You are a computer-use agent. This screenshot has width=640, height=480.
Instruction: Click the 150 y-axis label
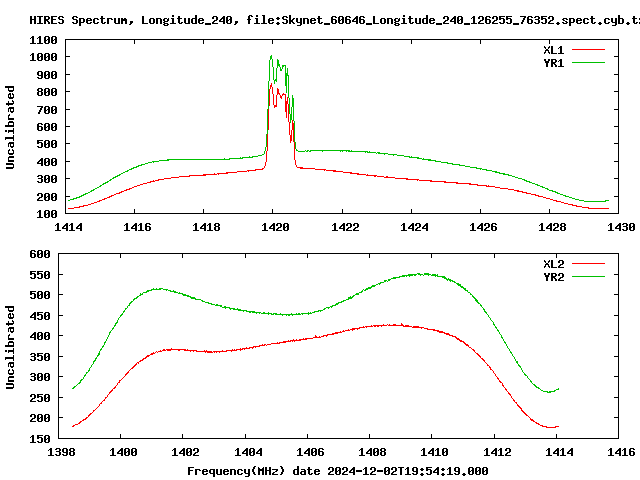40,439
